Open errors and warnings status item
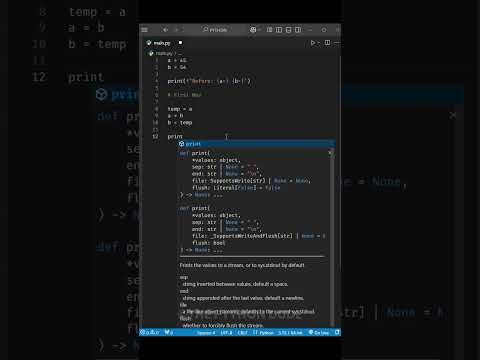Image resolution: width=480 pixels, height=360 pixels. pyautogui.click(x=150, y=332)
